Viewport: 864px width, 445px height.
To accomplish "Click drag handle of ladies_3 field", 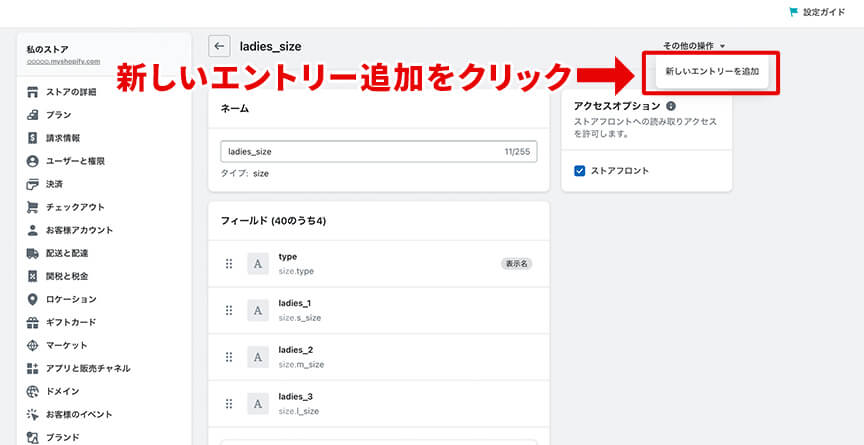I will point(229,404).
